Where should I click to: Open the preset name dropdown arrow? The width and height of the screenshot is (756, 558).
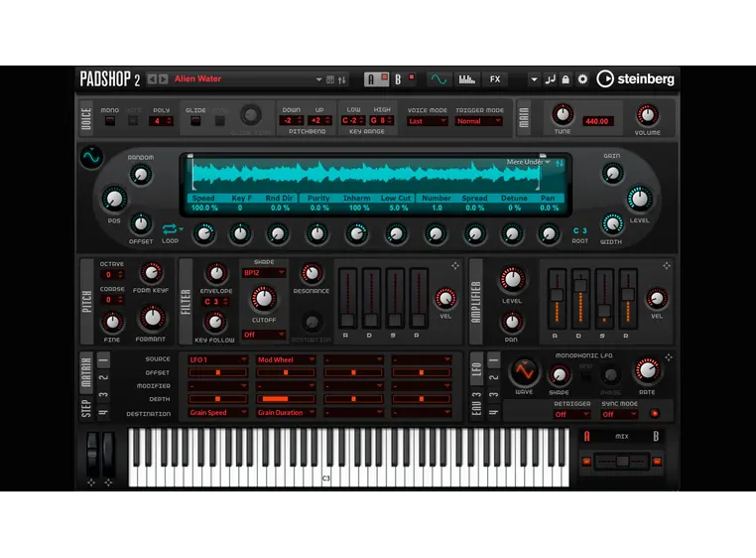[x=318, y=79]
